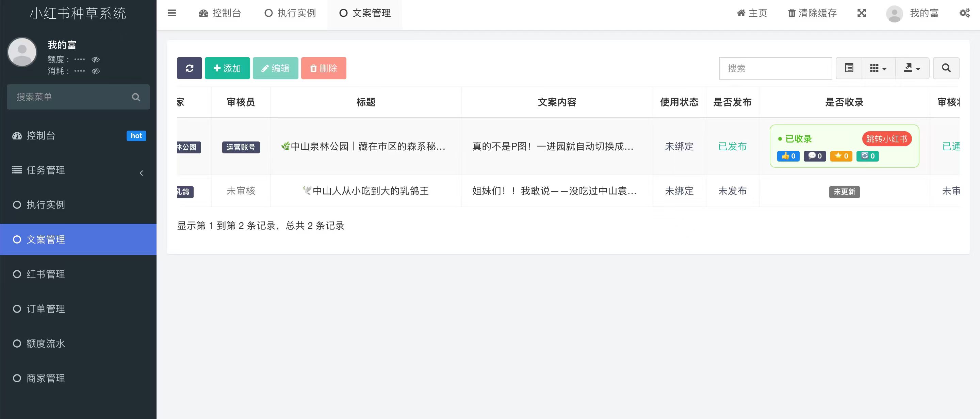Viewport: 980px width, 419px height.
Task: Click 未绑定 in the 乳鸽王 row
Action: click(x=679, y=191)
